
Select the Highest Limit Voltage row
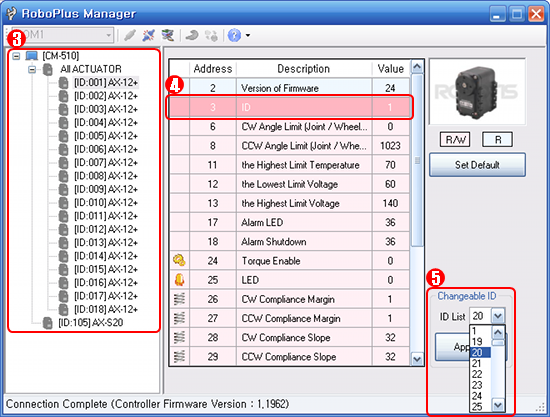(290, 203)
